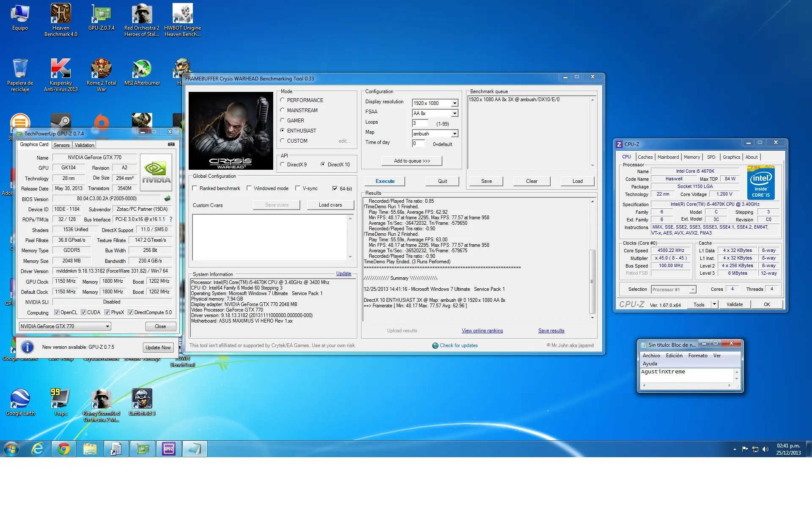Viewport: 812px width, 508px height.
Task: Select the Red Orchestra 2 desktop shortcut
Action: pos(142,20)
